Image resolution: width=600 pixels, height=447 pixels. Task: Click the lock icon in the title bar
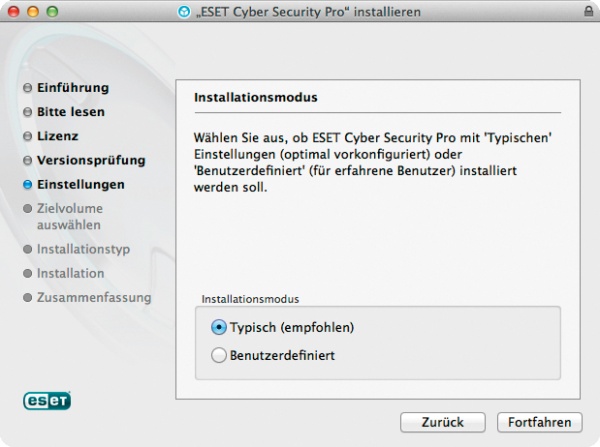pos(589,11)
